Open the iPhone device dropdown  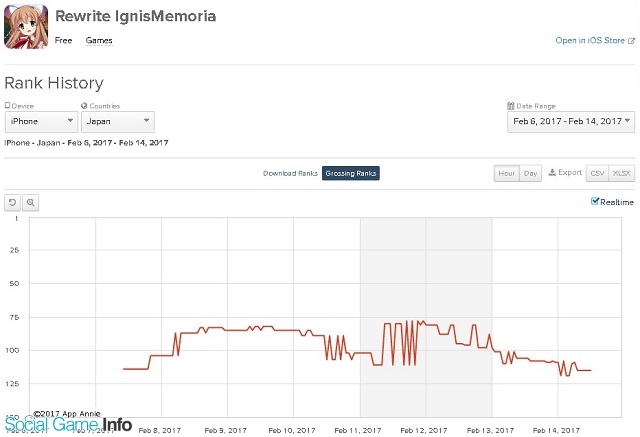pos(41,122)
